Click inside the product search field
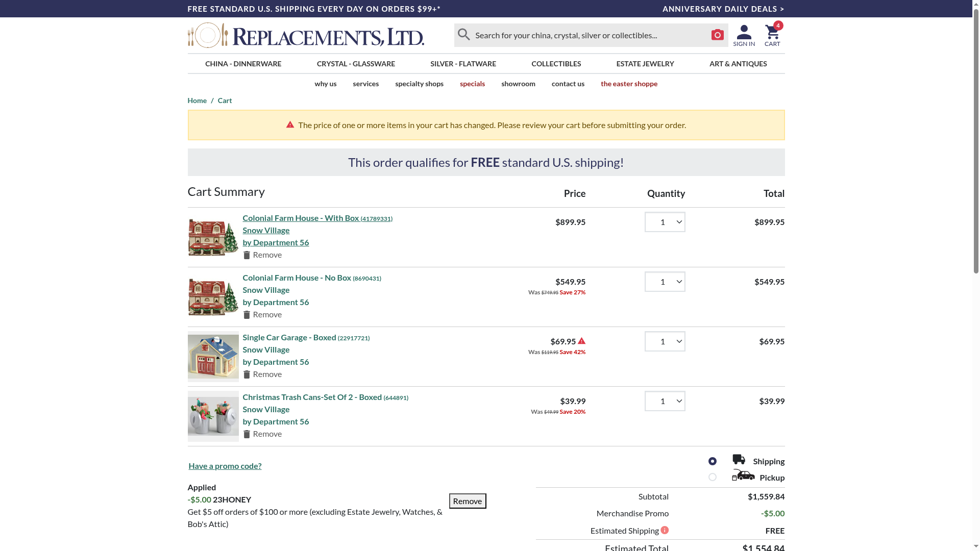980x551 pixels. coord(587,35)
